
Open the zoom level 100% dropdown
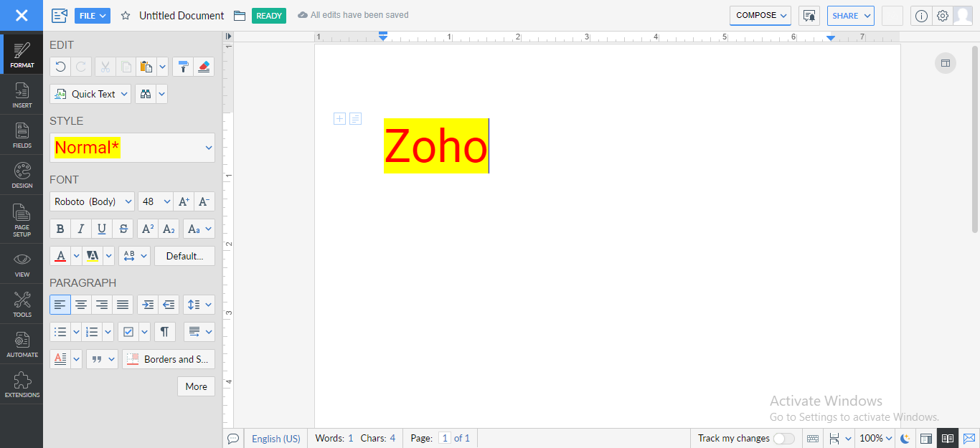[x=875, y=438]
